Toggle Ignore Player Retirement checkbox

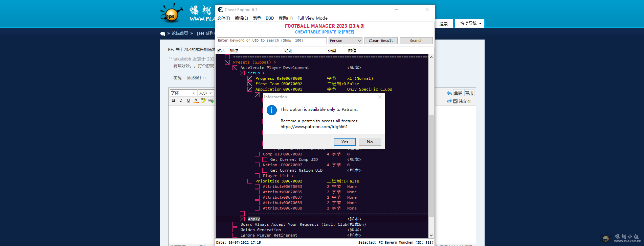click(235, 235)
